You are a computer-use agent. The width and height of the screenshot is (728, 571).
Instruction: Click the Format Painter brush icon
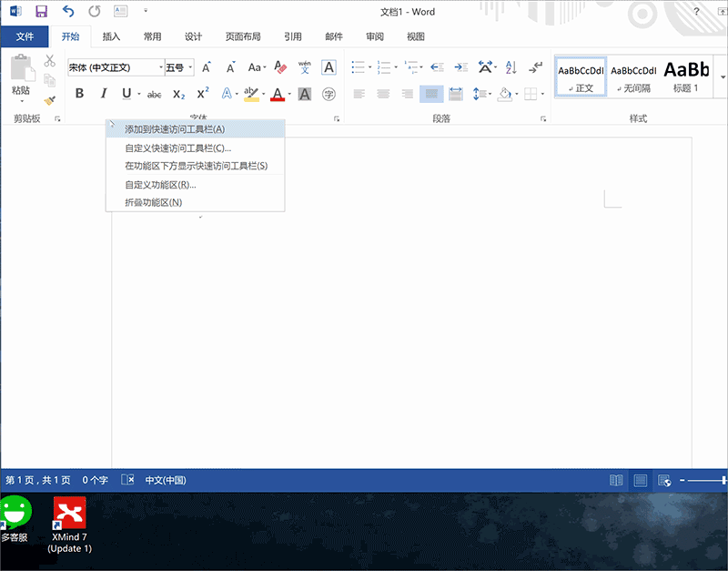pyautogui.click(x=50, y=100)
